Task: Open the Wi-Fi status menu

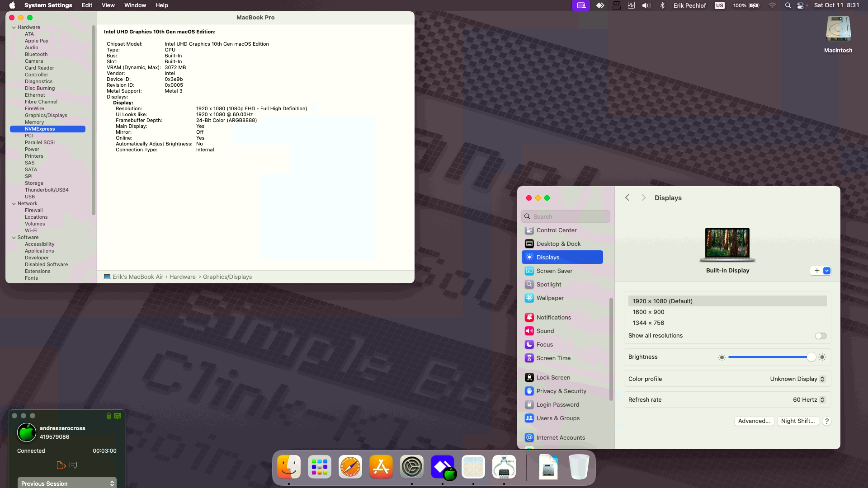Action: pos(773,5)
